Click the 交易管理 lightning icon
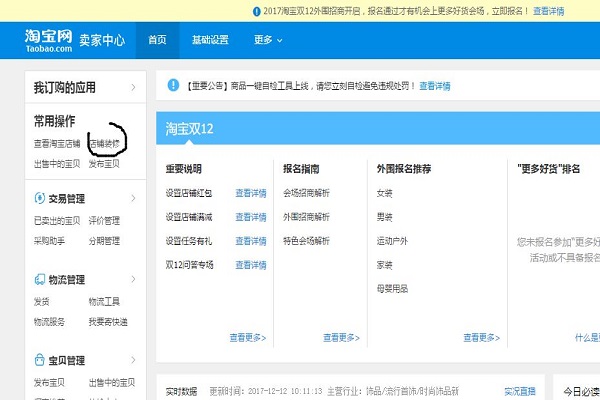Image resolution: width=600 pixels, height=400 pixels. pyautogui.click(x=40, y=198)
